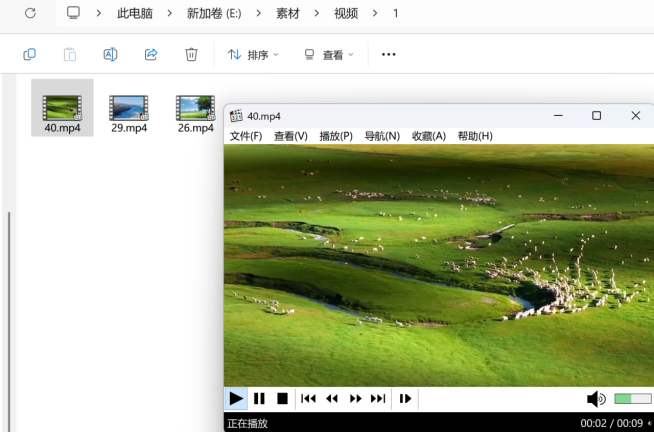This screenshot has width=654, height=432.
Task: Select the 26.mp4 file thumbnail
Action: pos(196,108)
